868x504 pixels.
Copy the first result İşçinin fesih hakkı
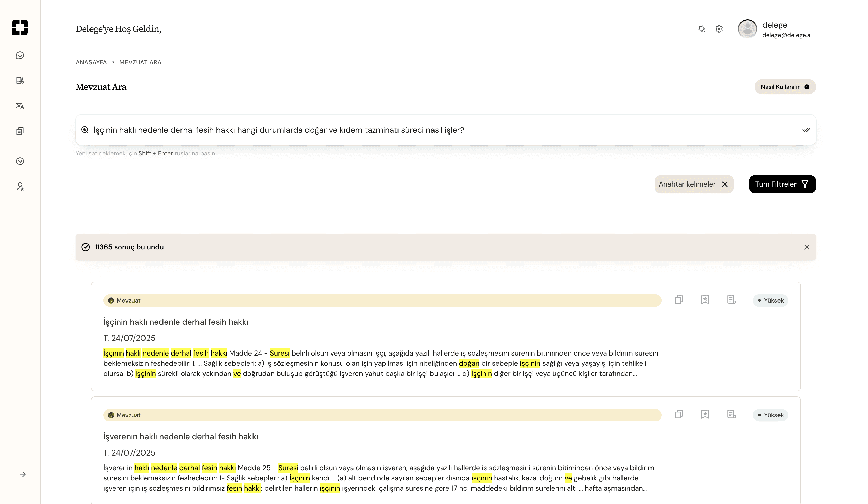(x=679, y=299)
